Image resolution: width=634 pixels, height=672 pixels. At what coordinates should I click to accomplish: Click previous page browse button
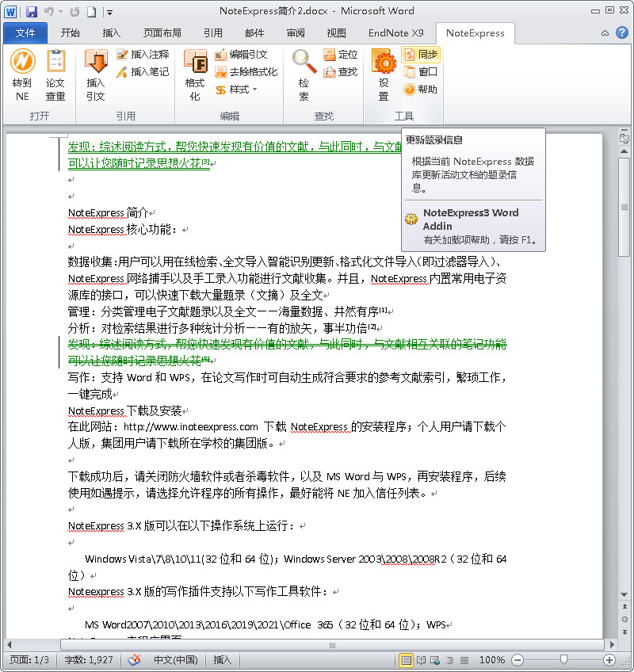[624, 606]
